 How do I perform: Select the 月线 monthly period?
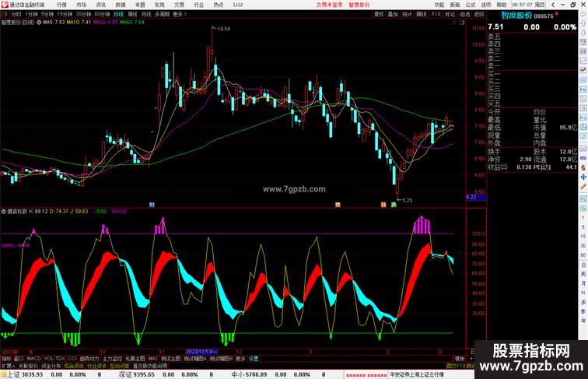coord(146,14)
